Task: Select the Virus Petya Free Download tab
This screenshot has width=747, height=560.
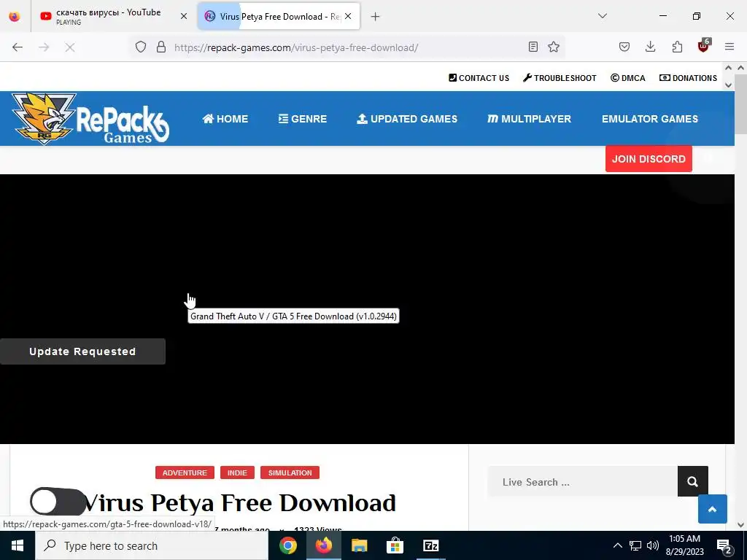Action: point(279,16)
